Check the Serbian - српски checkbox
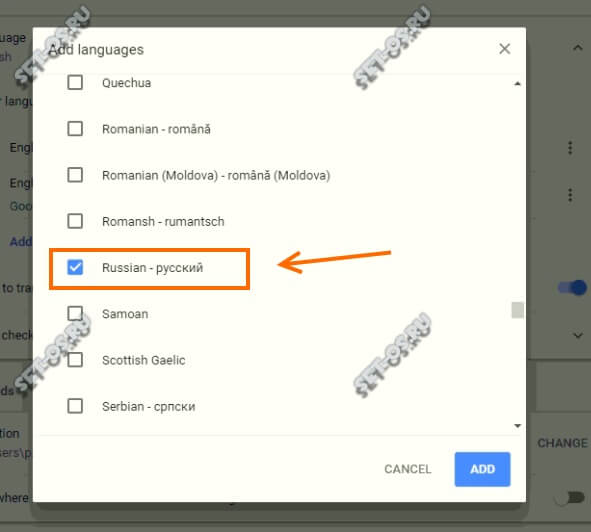This screenshot has height=532, width=591. click(x=75, y=406)
